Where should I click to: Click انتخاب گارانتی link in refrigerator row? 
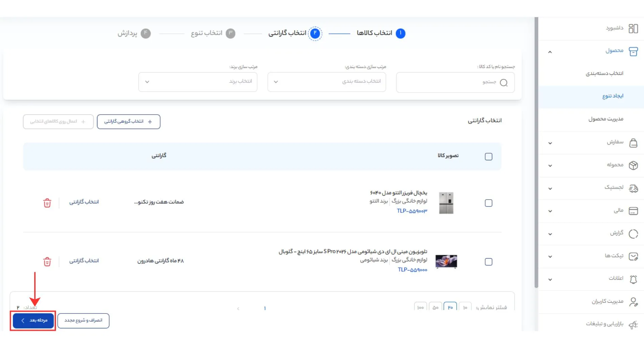click(84, 202)
